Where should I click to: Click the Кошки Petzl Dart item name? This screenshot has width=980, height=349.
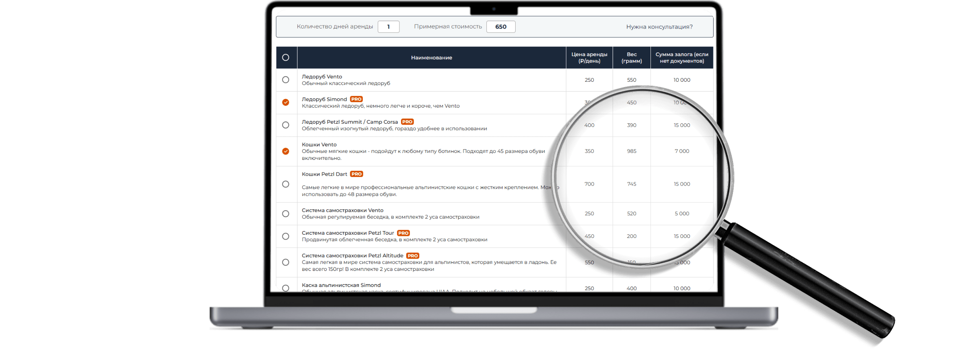[324, 174]
